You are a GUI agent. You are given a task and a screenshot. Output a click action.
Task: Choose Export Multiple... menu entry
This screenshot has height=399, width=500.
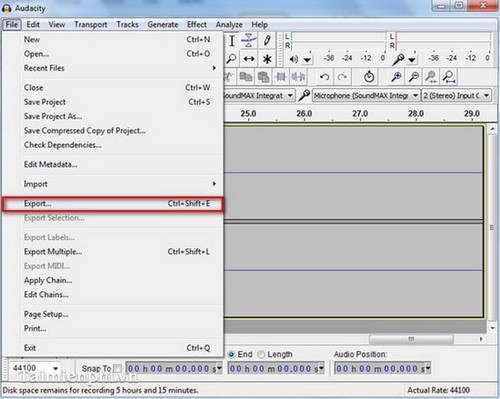coord(112,252)
